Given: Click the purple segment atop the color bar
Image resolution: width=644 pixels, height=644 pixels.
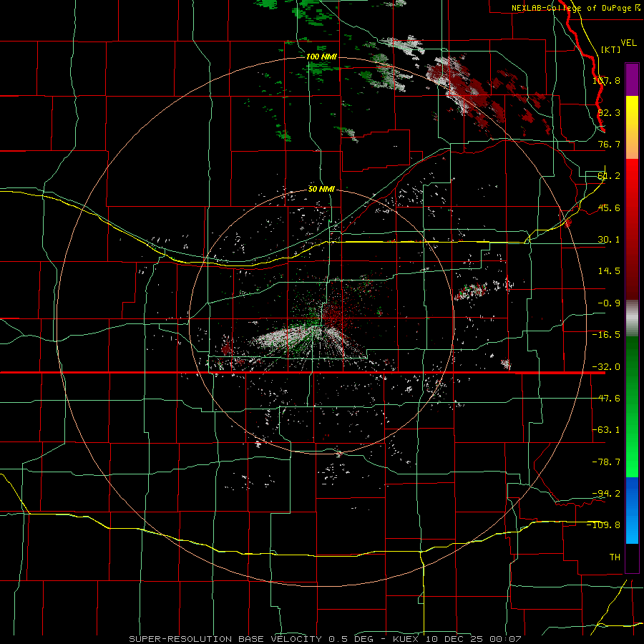Looking at the screenshot, I should (x=632, y=79).
